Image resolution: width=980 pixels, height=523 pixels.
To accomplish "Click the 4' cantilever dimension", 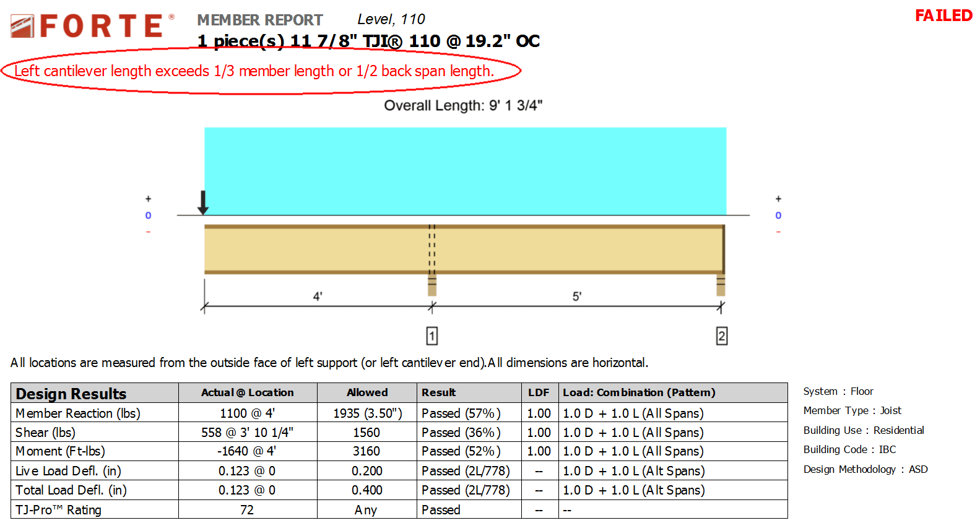I will point(318,296).
